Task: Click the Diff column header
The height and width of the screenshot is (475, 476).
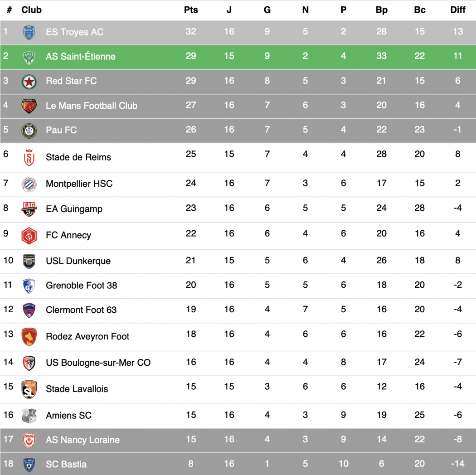Action: [457, 10]
